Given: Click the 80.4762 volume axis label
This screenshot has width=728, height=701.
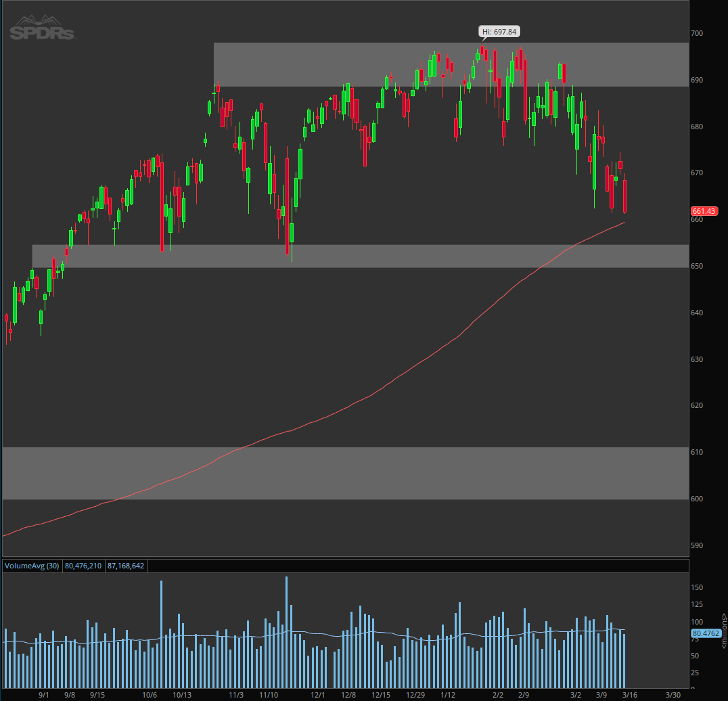Looking at the screenshot, I should coord(706,634).
